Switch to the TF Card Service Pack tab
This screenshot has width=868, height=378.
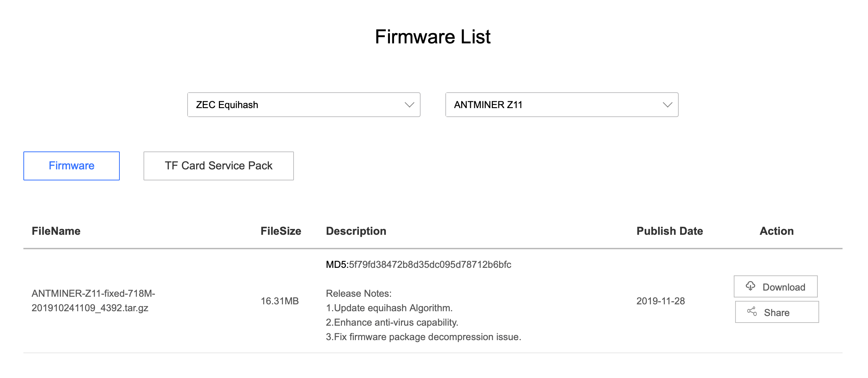219,166
